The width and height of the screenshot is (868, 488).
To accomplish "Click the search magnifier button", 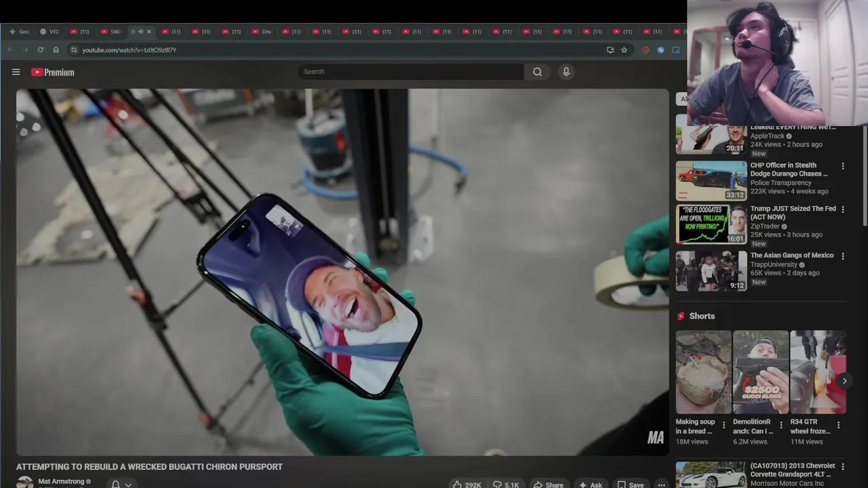I will pyautogui.click(x=537, y=72).
